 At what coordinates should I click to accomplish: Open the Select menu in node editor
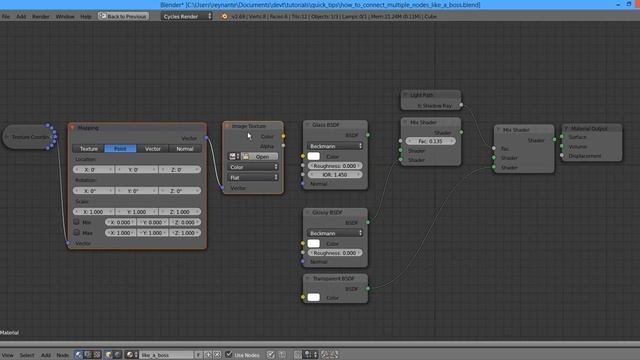tap(27, 355)
